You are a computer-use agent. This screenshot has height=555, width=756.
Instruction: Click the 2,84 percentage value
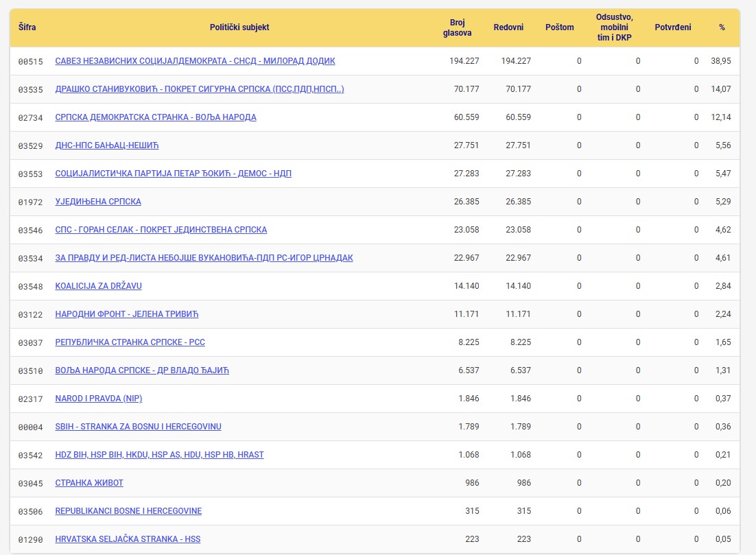point(723,286)
